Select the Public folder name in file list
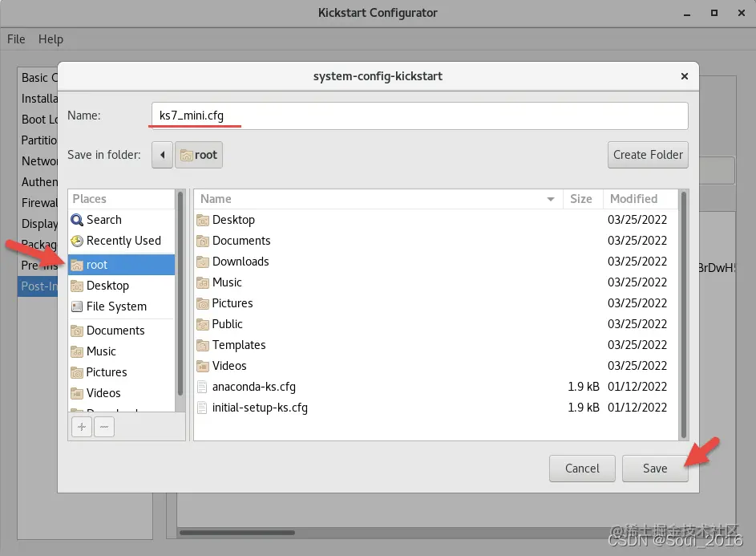Viewport: 756px width, 556px height. pyautogui.click(x=227, y=324)
